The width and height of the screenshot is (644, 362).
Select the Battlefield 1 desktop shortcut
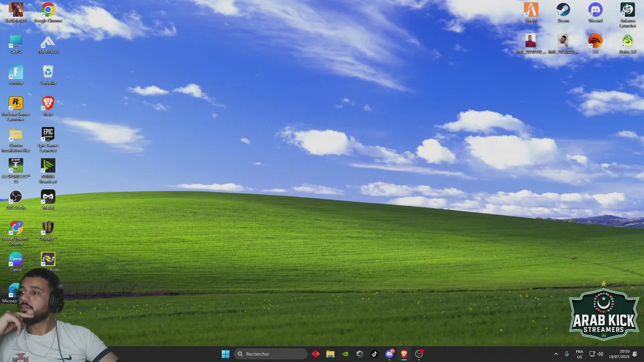tap(16, 13)
